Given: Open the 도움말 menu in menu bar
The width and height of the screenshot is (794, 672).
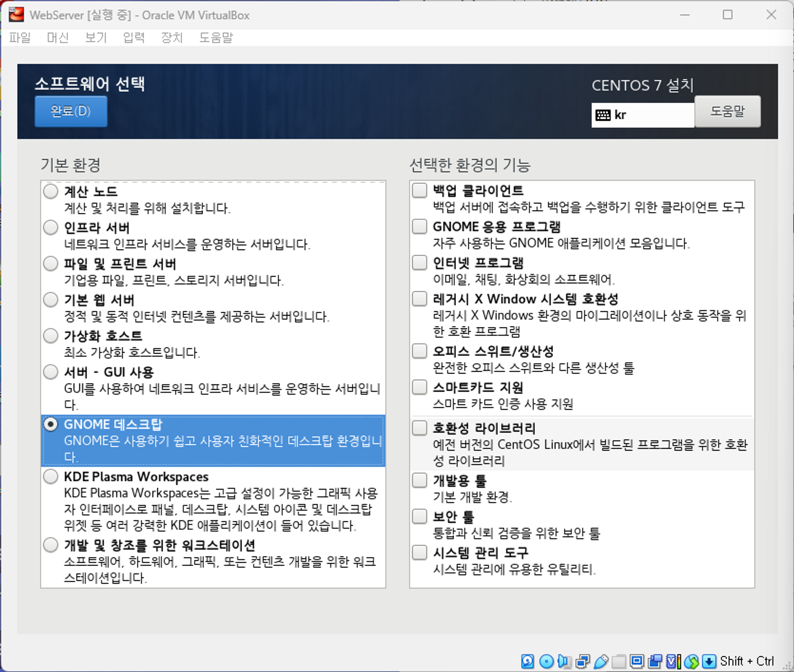Looking at the screenshot, I should click(x=216, y=38).
